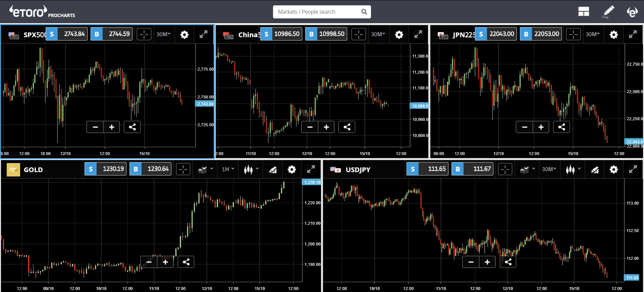Open JPN225 chart settings gear
Viewport: 644px width, 292px height.
pos(614,34)
